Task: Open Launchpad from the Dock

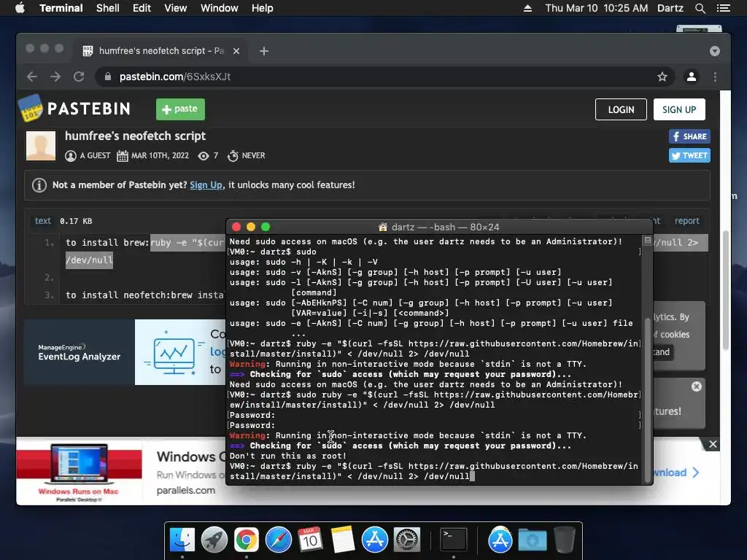Action: tap(214, 540)
